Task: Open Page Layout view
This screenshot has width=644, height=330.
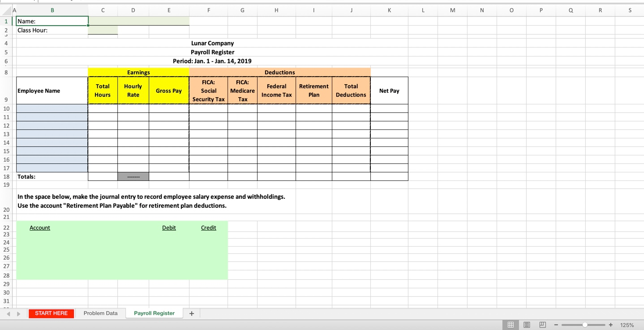Action: tap(527, 324)
